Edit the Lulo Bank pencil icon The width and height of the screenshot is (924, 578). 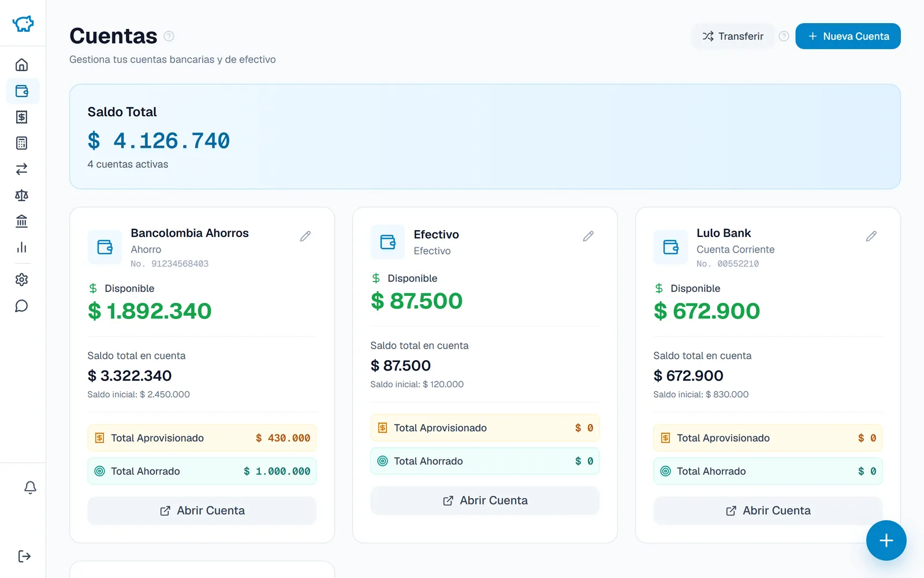click(x=871, y=236)
